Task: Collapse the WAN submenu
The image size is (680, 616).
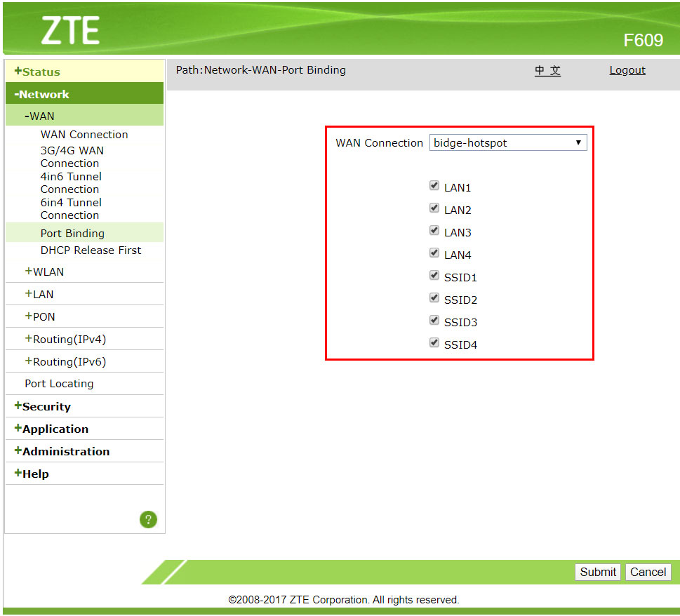Action: click(85, 116)
